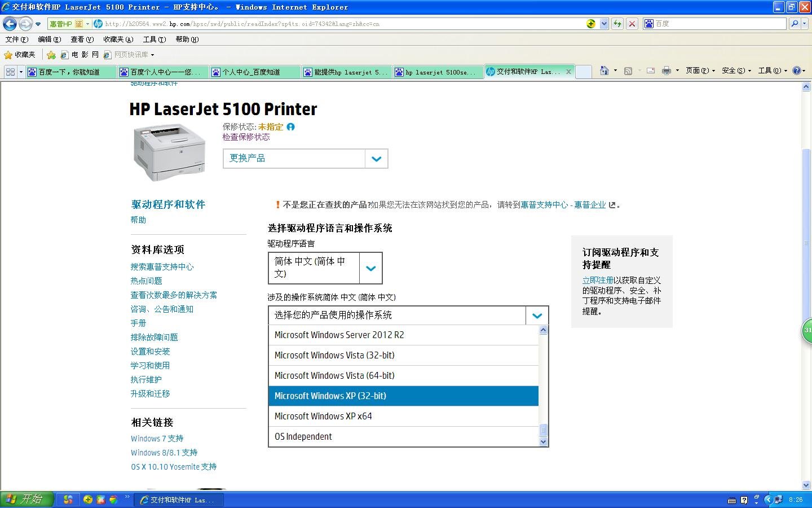Open search provider dropdown arrow

pos(805,24)
